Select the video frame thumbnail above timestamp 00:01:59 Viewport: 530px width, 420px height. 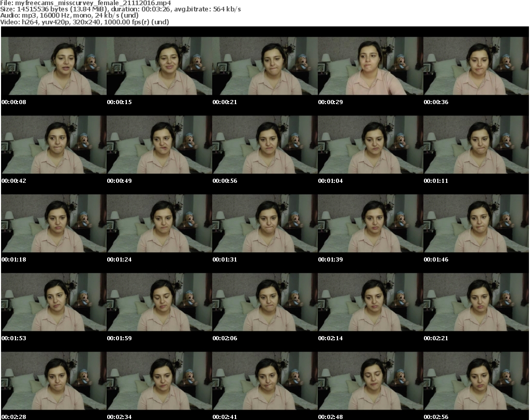(159, 302)
